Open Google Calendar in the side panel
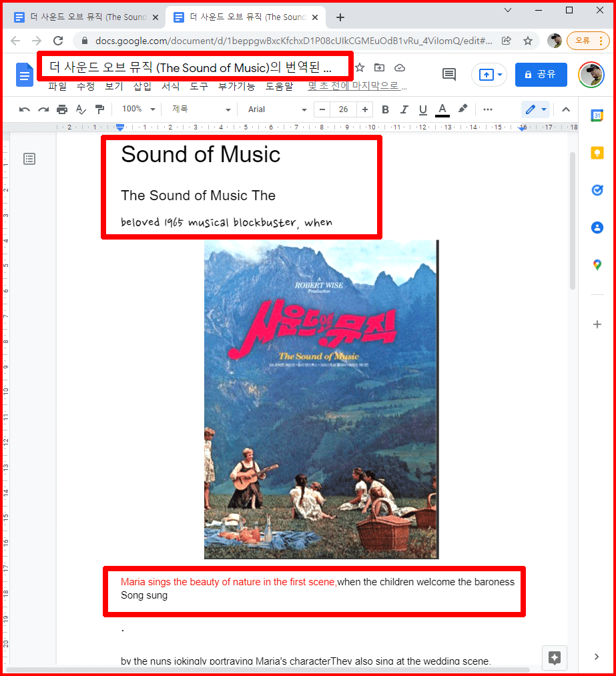This screenshot has height=676, width=616. coord(597,115)
